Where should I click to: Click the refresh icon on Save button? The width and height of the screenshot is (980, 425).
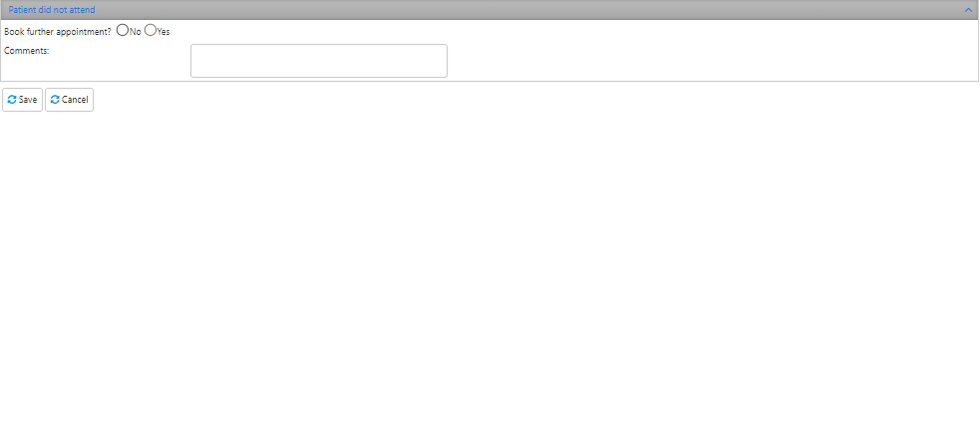(x=12, y=100)
